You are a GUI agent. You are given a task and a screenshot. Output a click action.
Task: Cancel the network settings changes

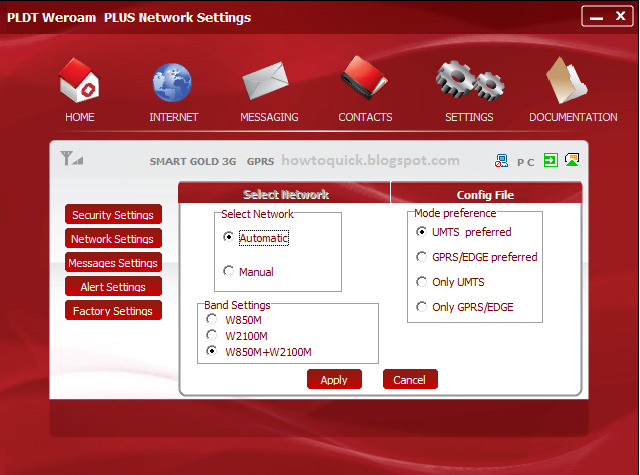pyautogui.click(x=410, y=380)
